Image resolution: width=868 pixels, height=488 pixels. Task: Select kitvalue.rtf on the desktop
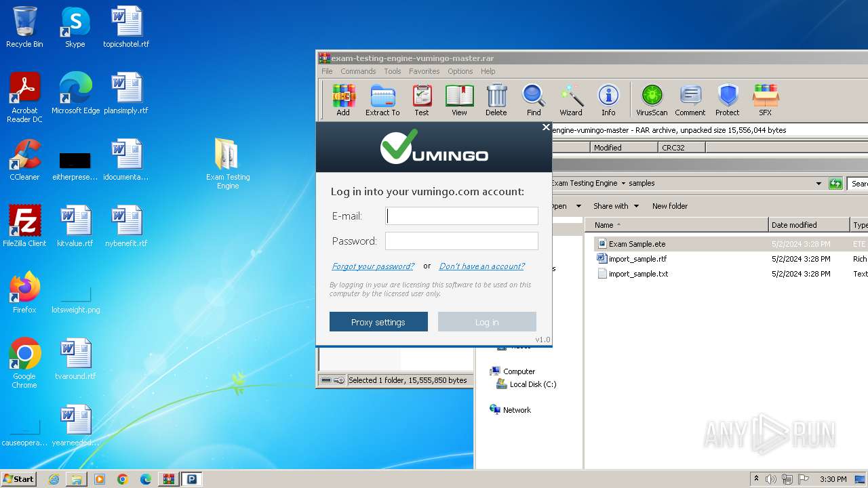(75, 226)
